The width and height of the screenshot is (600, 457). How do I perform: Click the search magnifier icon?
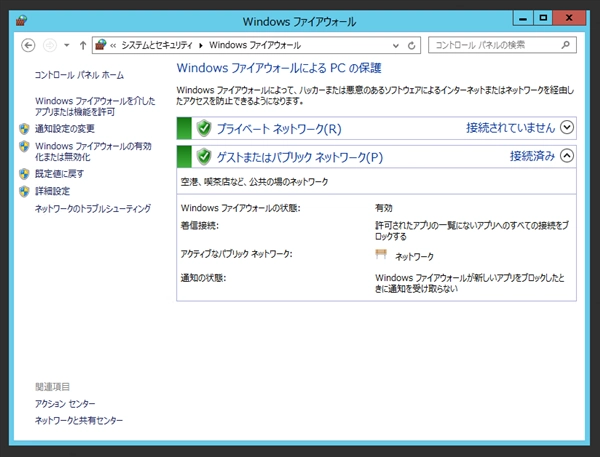pyautogui.click(x=566, y=45)
